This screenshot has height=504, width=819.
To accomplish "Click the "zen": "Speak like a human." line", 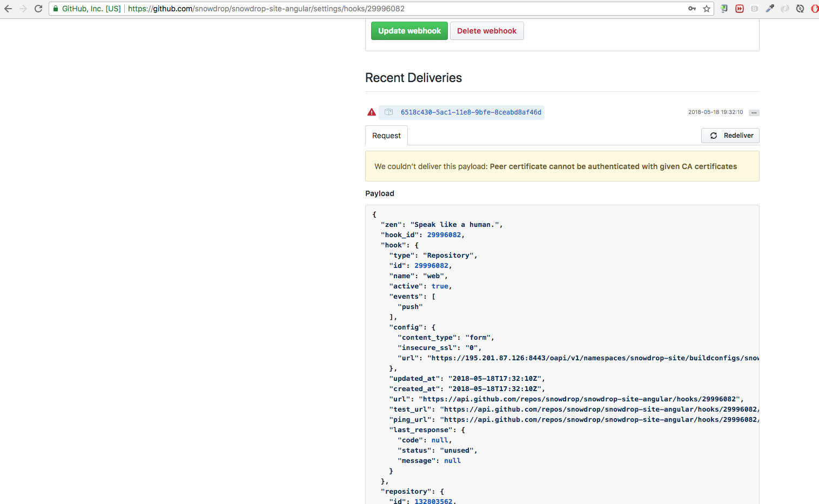I will 442,225.
